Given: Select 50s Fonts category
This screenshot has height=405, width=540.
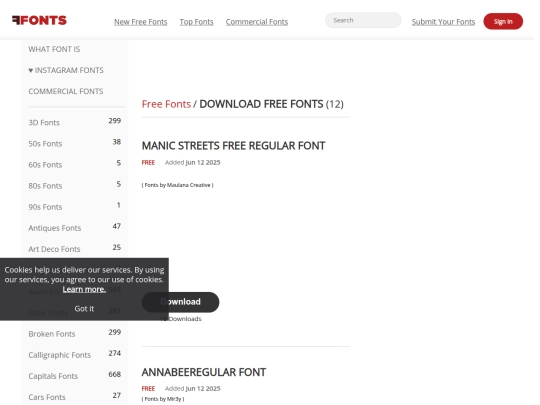Looking at the screenshot, I should pyautogui.click(x=45, y=144).
